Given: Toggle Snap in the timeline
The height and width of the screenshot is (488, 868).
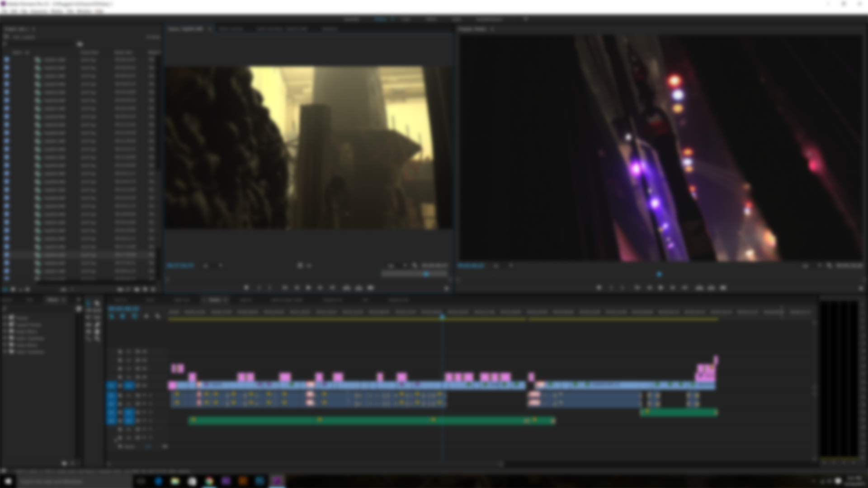Looking at the screenshot, I should click(123, 316).
